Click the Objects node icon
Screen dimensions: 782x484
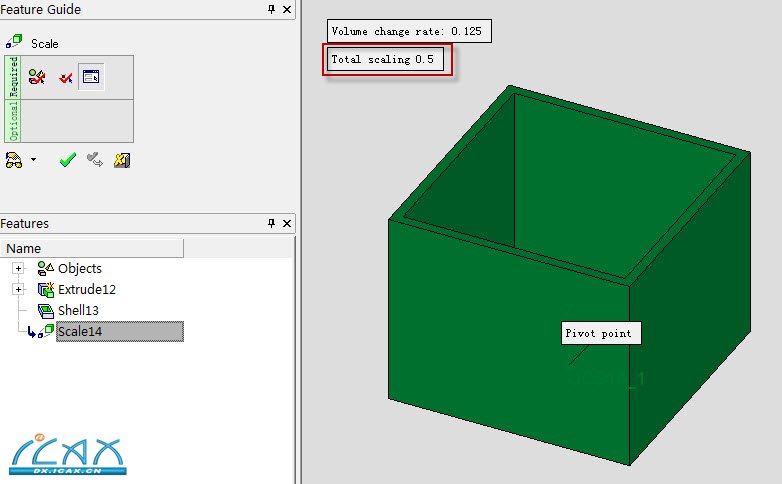tap(45, 268)
